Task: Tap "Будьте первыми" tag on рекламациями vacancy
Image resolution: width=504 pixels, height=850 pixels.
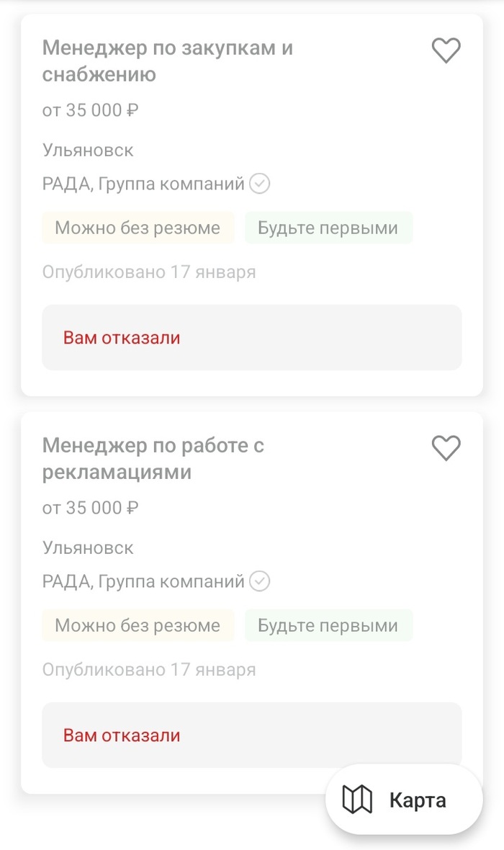Action: pyautogui.click(x=328, y=626)
